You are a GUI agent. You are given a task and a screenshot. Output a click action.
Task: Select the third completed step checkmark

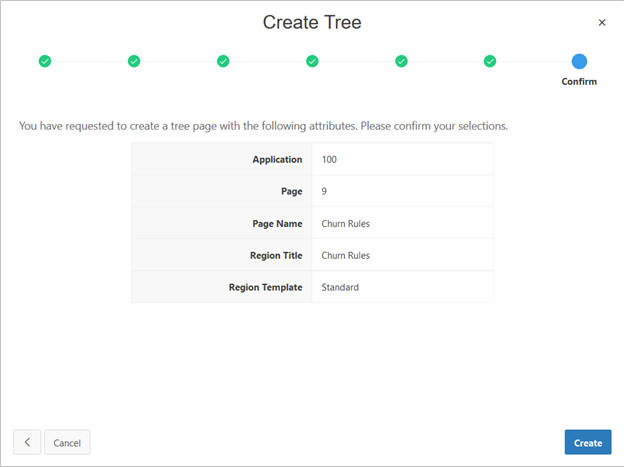coord(223,61)
